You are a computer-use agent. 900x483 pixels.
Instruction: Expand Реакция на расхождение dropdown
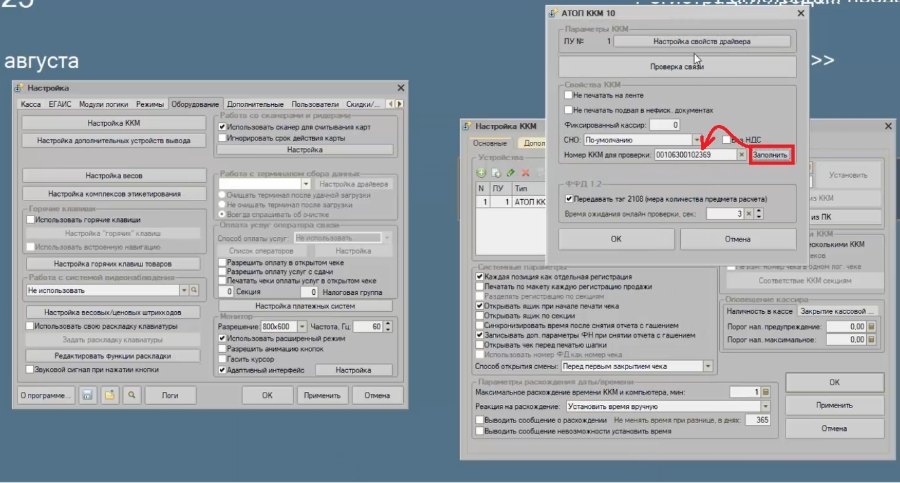coord(765,406)
